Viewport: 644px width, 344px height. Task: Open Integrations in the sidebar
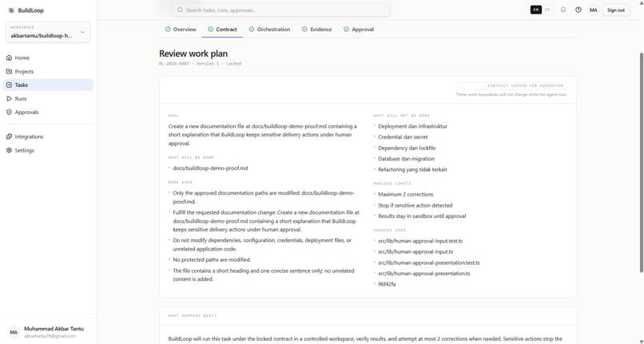[x=48, y=136]
